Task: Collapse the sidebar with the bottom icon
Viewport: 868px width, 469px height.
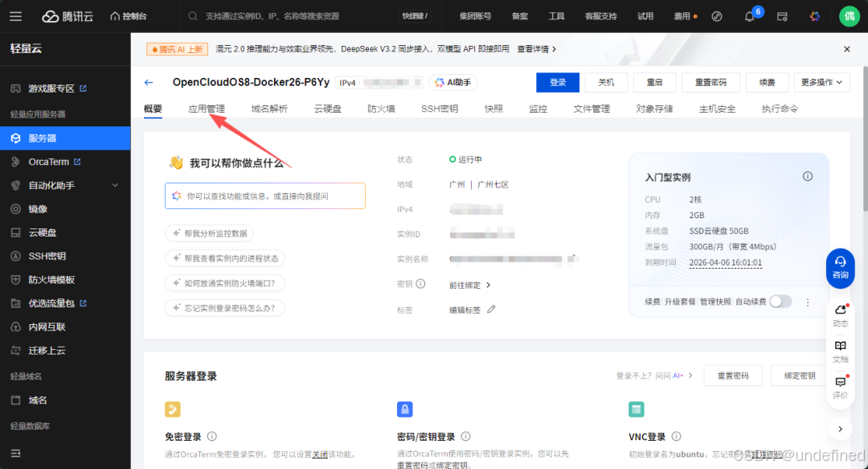Action: [15, 454]
